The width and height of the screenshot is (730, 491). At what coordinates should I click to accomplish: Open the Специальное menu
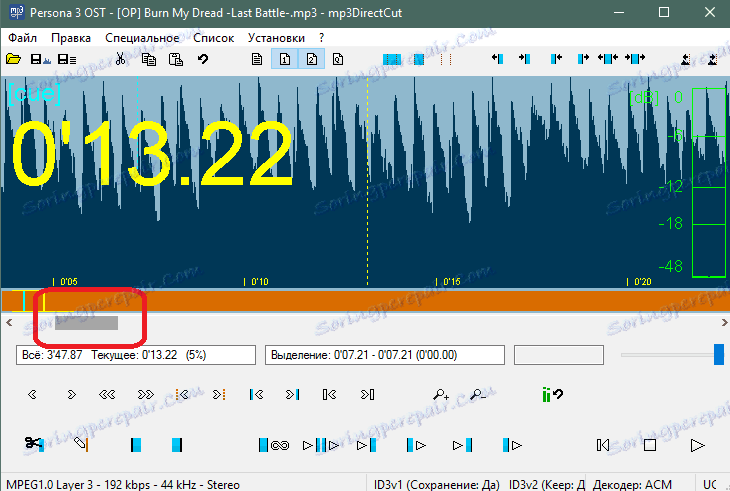(x=142, y=38)
